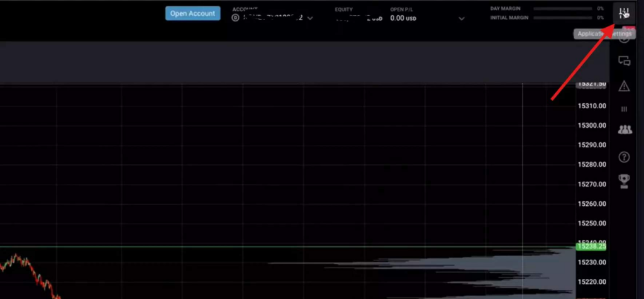
Task: Open the trophy competitions icon
Action: pos(624,181)
